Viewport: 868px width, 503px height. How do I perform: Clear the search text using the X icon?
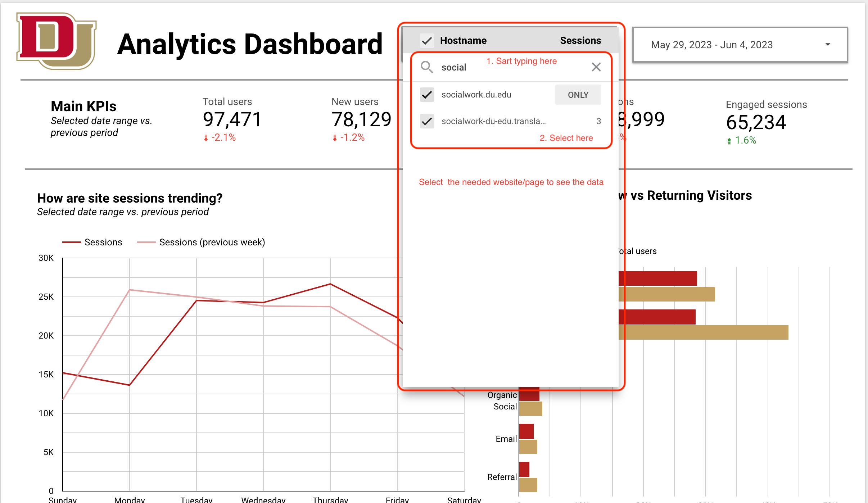click(x=596, y=67)
